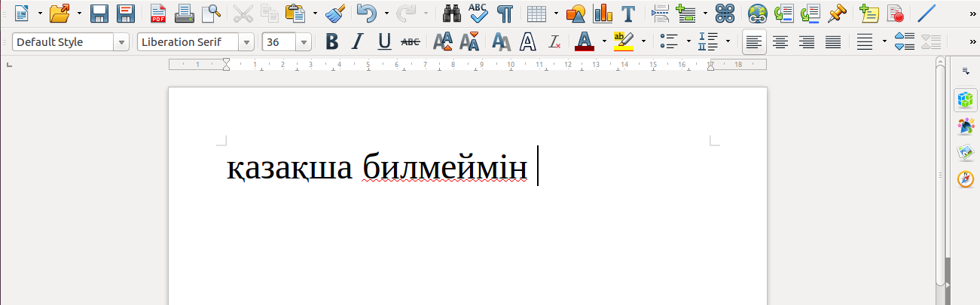Open the Insert Chart tool
The height and width of the screenshot is (305, 980).
point(603,13)
